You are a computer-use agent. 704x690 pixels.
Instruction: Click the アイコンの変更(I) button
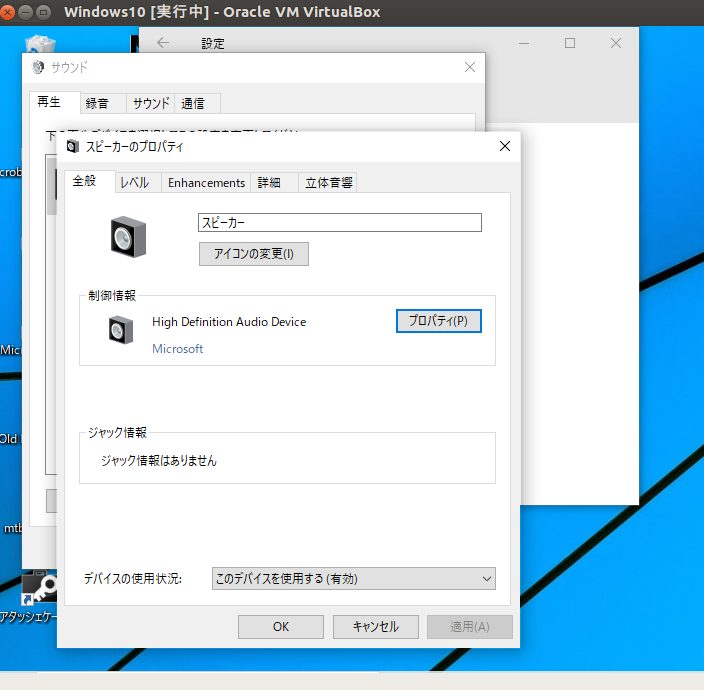coord(254,254)
